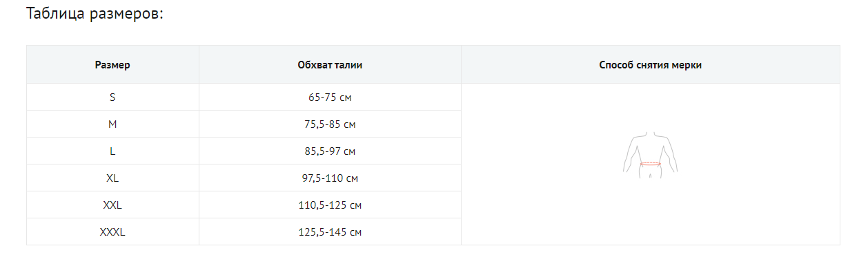Viewport: 868px width, 264px height.
Task: Click the 65-75 см waist value
Action: 330,97
